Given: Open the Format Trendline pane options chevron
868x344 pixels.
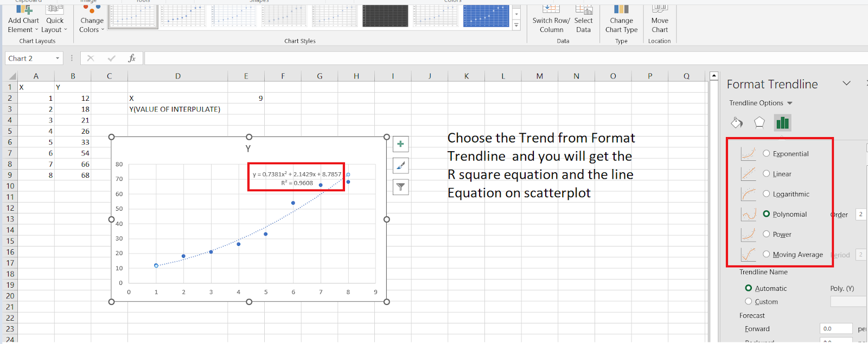Looking at the screenshot, I should coord(846,83).
